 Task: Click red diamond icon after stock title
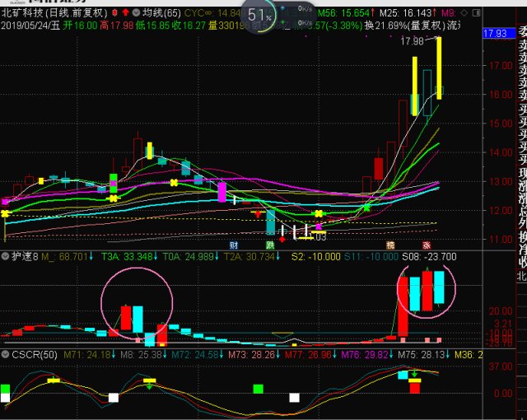coord(113,14)
